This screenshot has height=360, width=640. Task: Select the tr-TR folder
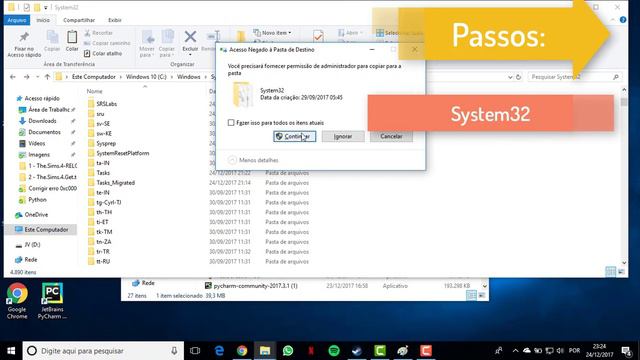[x=99, y=251]
